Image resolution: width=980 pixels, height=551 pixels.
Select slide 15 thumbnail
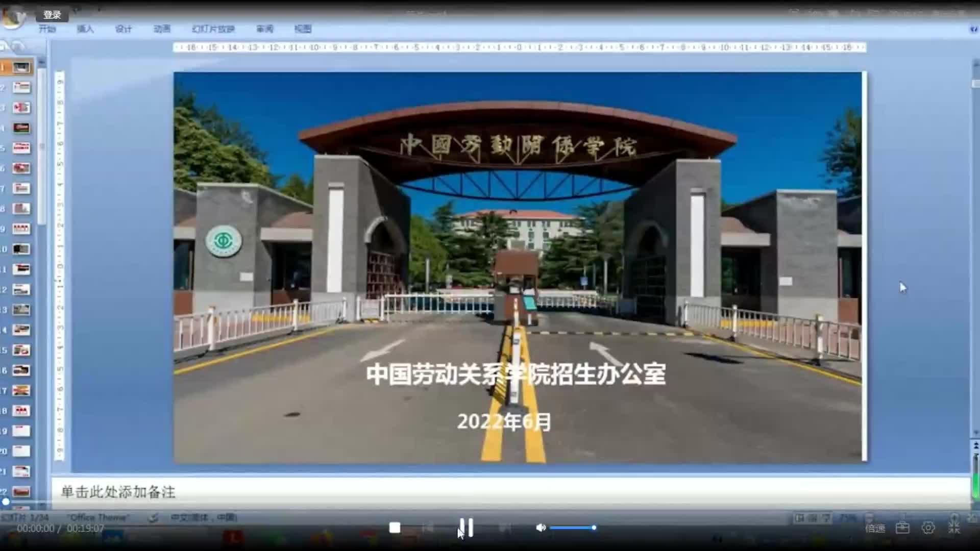point(21,350)
